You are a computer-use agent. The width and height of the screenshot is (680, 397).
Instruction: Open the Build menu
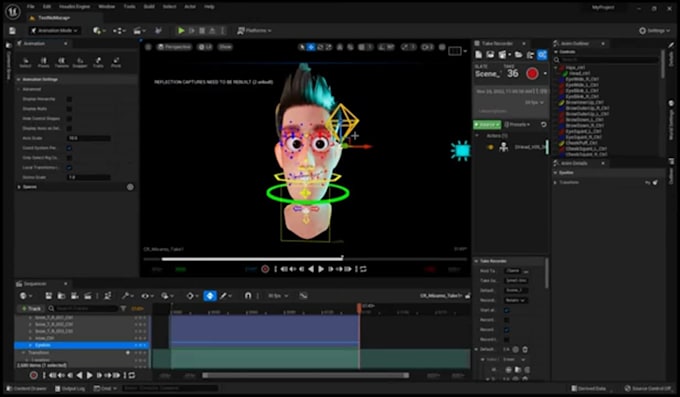149,7
